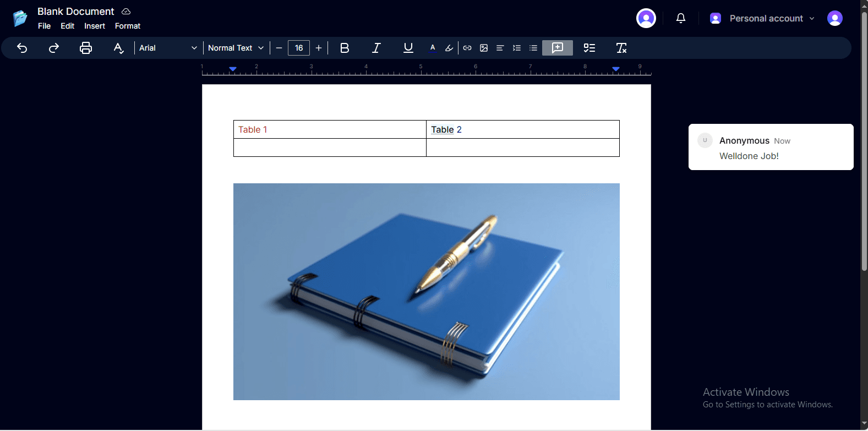868x431 pixels.
Task: Open the File menu
Action: click(45, 26)
